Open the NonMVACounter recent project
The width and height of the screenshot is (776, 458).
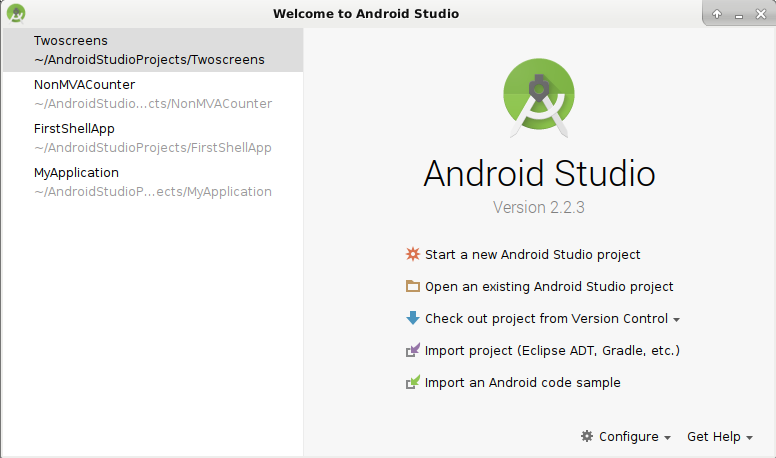pyautogui.click(x=153, y=94)
